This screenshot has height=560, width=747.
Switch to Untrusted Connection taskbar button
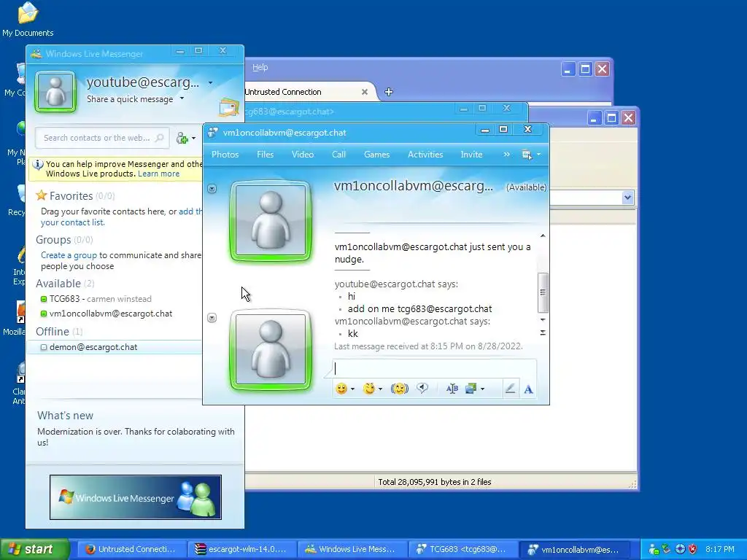click(131, 549)
